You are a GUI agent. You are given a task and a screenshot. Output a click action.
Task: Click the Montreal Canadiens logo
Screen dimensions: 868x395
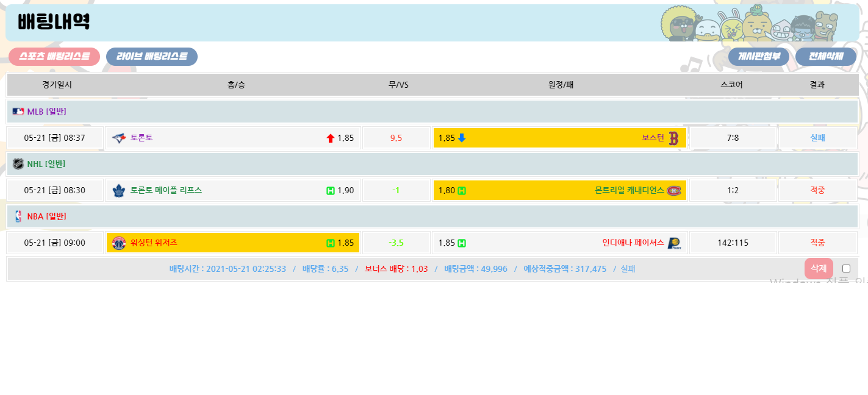[673, 191]
